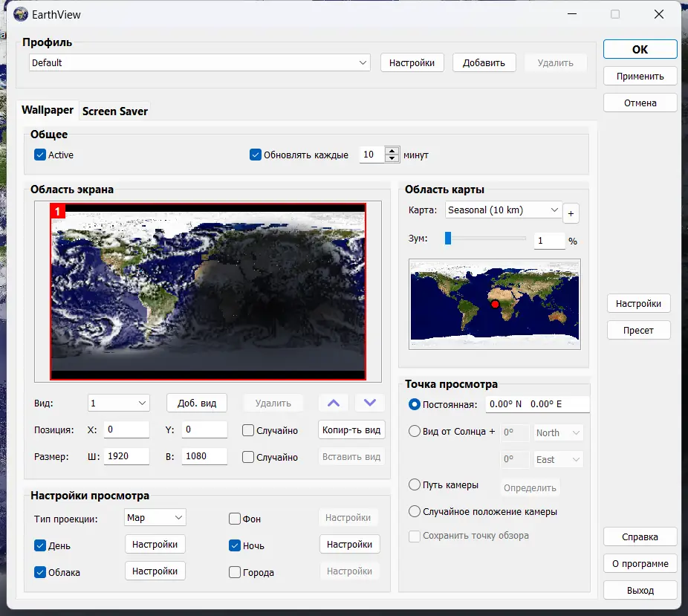Click the Применить button
Screen dimensions: 688x616
(x=639, y=75)
